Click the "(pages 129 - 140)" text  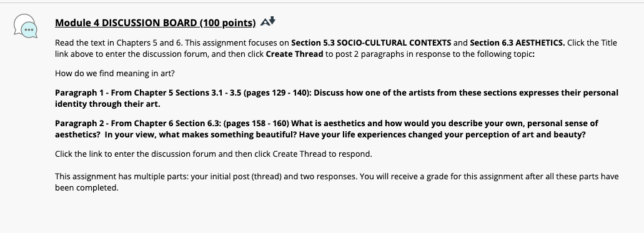click(277, 93)
